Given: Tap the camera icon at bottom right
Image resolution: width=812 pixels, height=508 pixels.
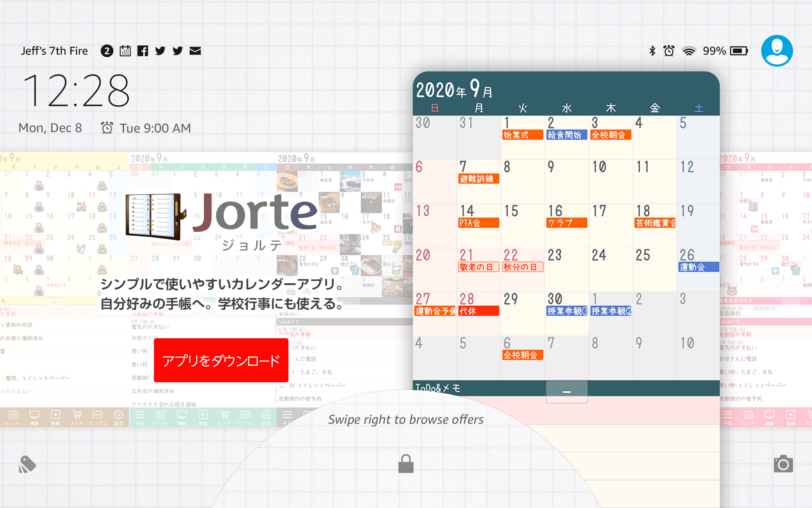Looking at the screenshot, I should [x=785, y=464].
